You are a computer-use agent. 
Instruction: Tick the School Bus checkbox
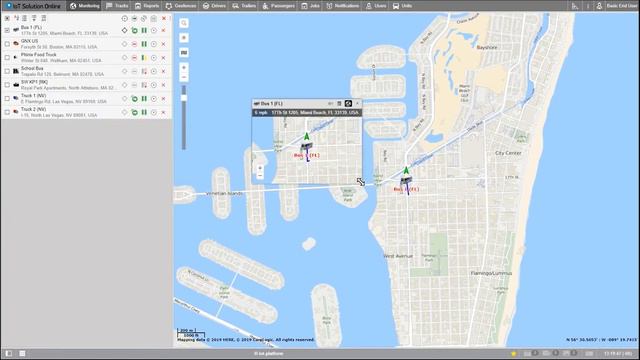click(7, 71)
